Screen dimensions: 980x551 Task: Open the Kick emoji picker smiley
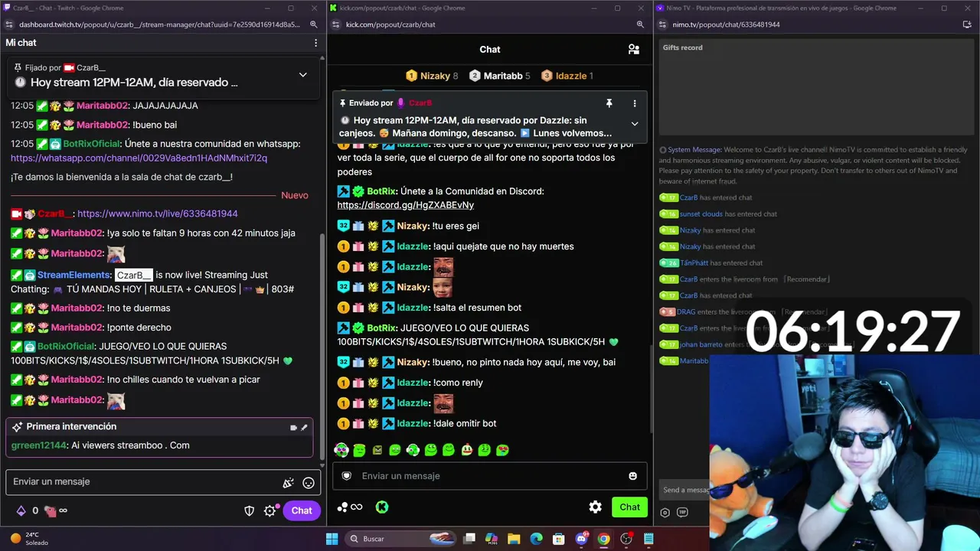coord(632,476)
